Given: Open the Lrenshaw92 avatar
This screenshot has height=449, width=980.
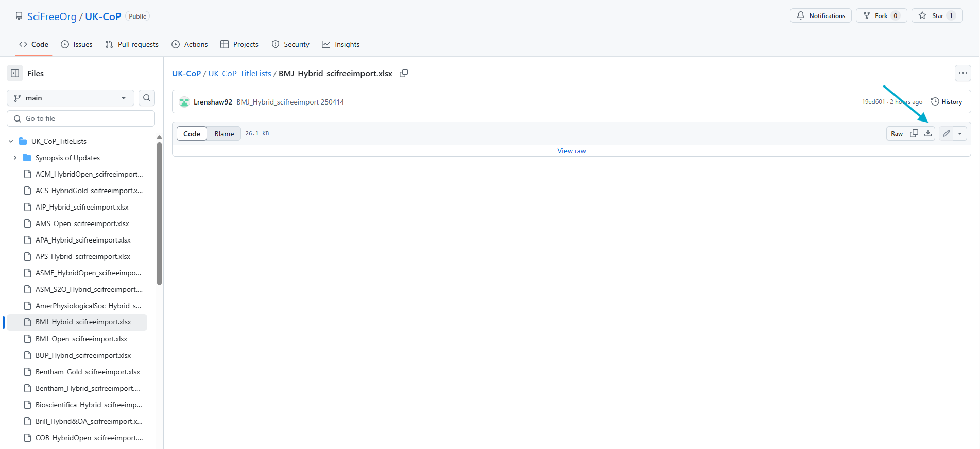Looking at the screenshot, I should coord(184,102).
